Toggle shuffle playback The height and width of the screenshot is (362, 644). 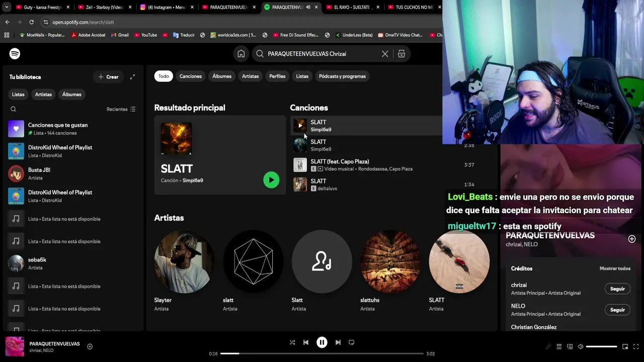point(292,342)
